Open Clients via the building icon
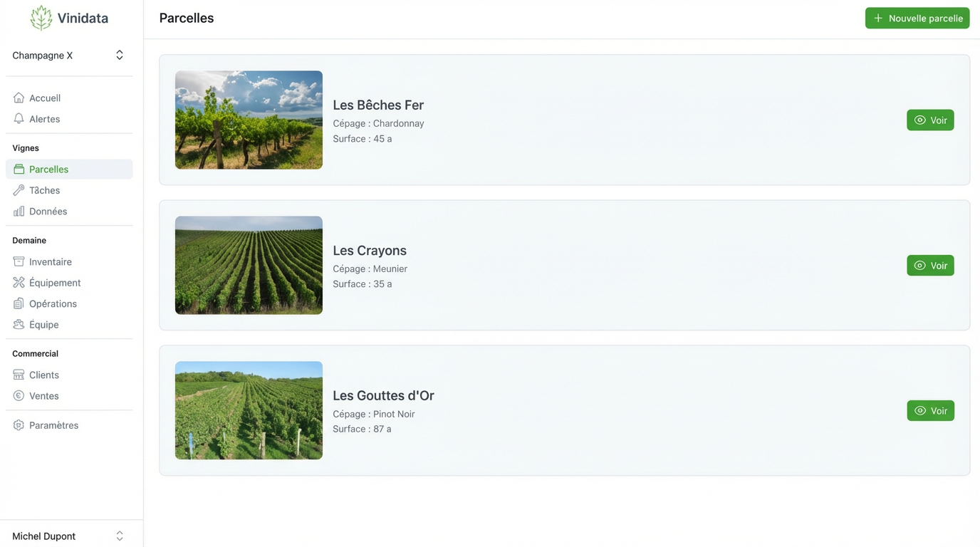This screenshot has height=547, width=980. (x=19, y=375)
